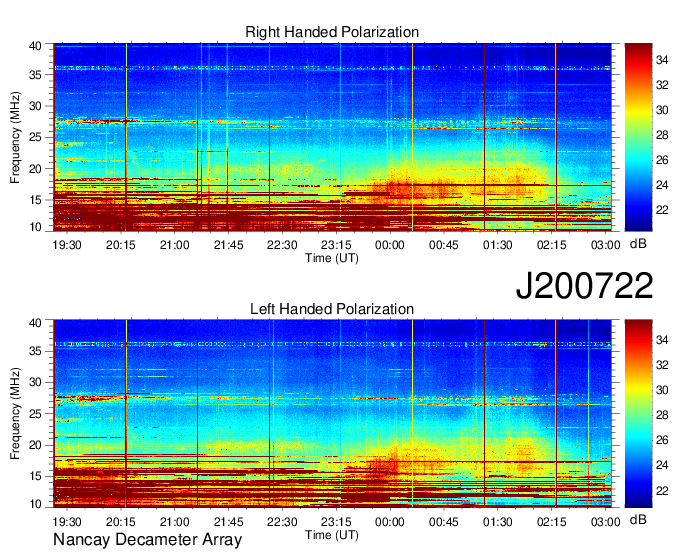680x552 pixels.
Task: Click the 10 MHz tick of right-handed plot
Action: tap(35, 227)
